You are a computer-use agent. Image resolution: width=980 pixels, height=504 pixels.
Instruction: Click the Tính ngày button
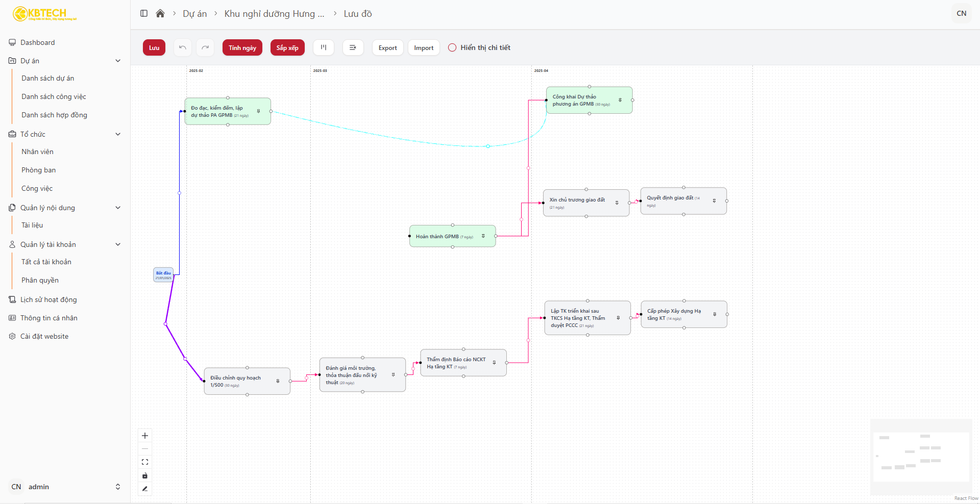pyautogui.click(x=242, y=47)
